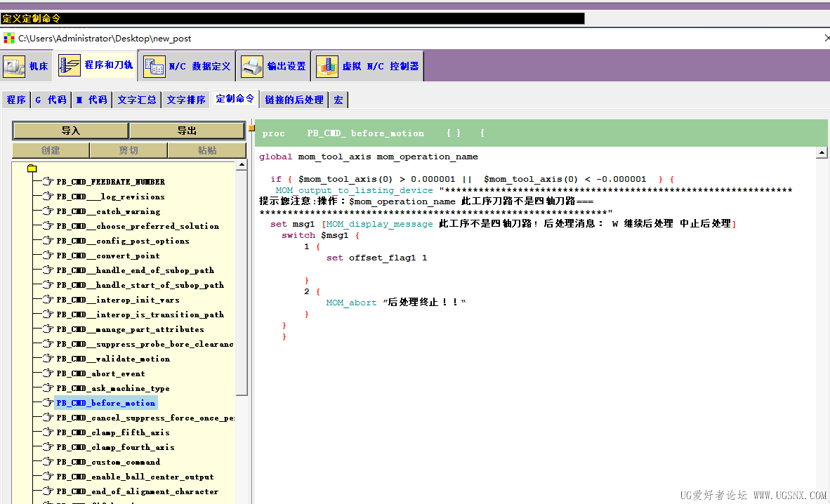Click the hand icon beside PB_CMD__convert_point
Viewport: 830px width, 504px height.
click(x=48, y=256)
